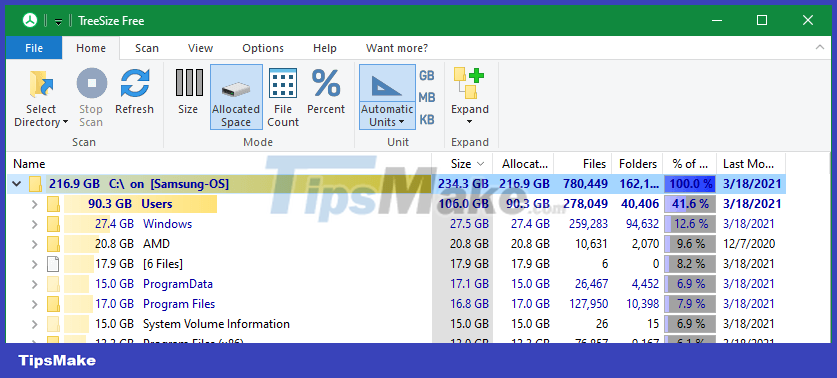Viewport: 837px width, 378px height.
Task: Switch mode to Size
Action: 188,92
